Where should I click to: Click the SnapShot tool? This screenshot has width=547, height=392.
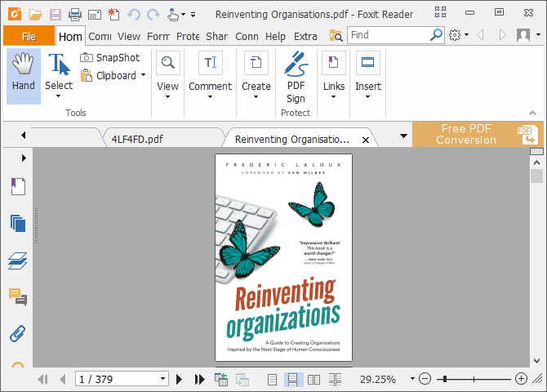[110, 57]
